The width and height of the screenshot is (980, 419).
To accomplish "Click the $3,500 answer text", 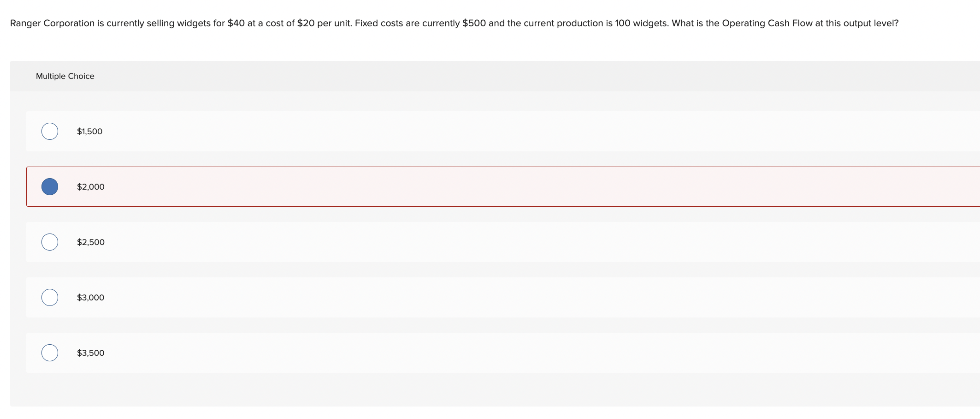I will [x=90, y=353].
